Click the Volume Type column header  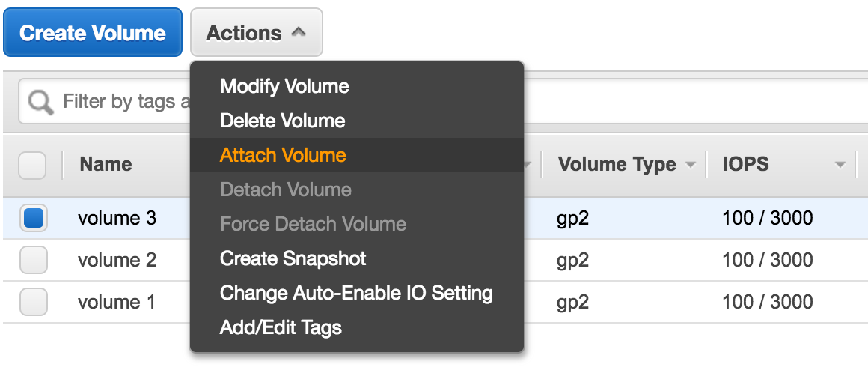617,164
